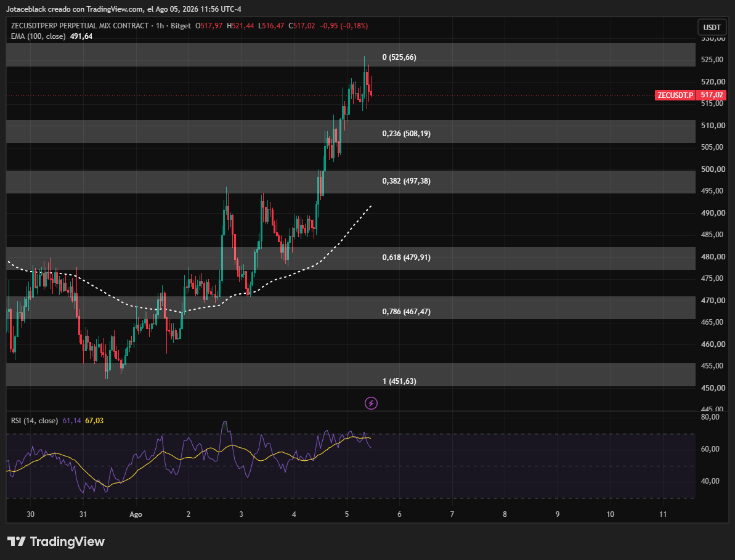Click the yellow RSI average value 67,03
Image resolution: width=735 pixels, height=560 pixels.
coord(94,421)
